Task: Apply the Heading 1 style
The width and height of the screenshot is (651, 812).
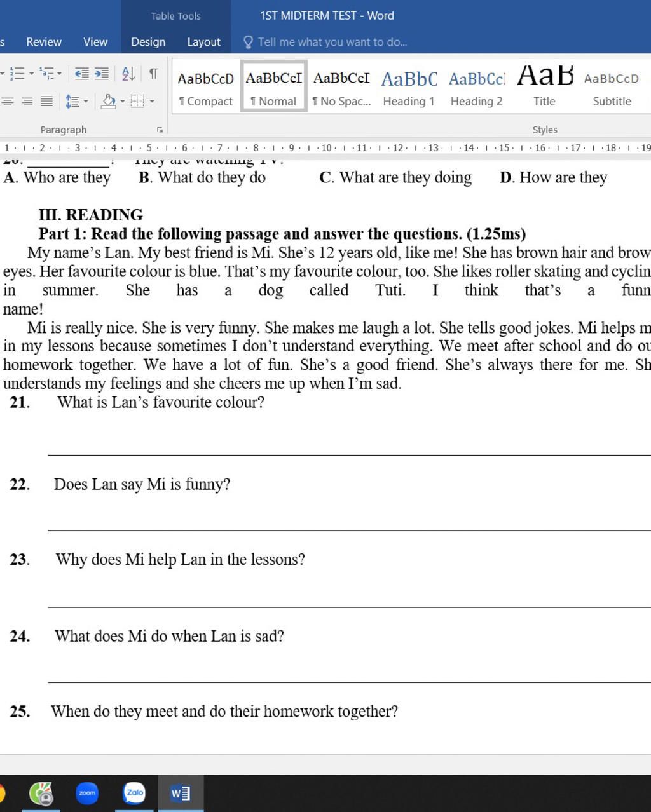Action: (409, 87)
